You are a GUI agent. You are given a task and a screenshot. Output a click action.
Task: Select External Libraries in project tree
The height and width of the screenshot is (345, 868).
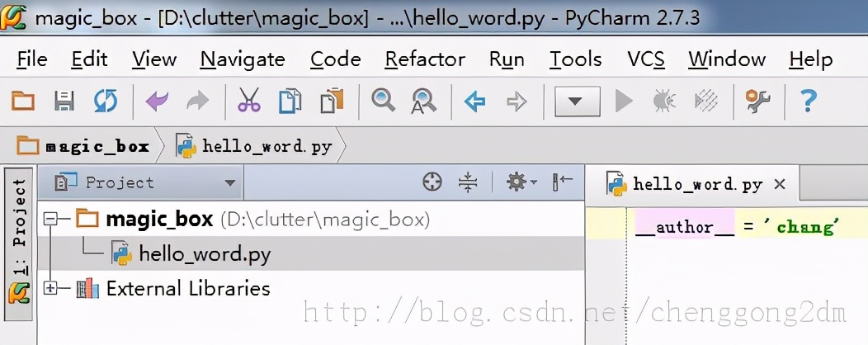174,288
